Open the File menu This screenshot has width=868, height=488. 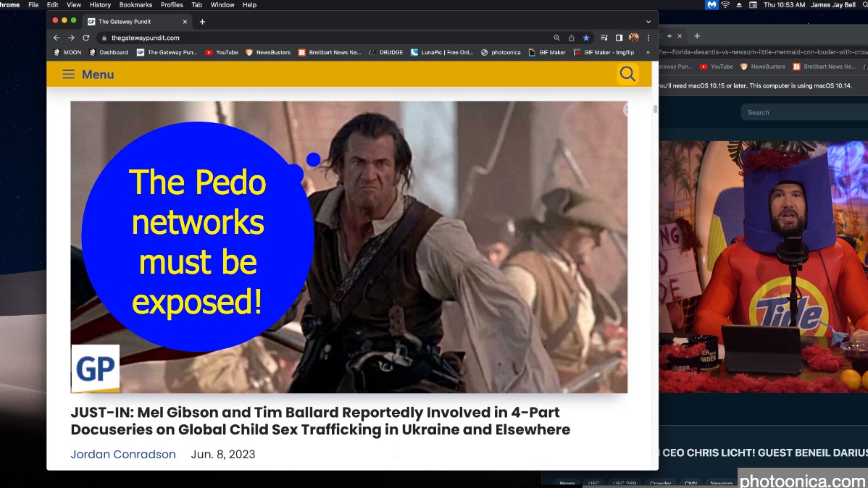pos(33,5)
